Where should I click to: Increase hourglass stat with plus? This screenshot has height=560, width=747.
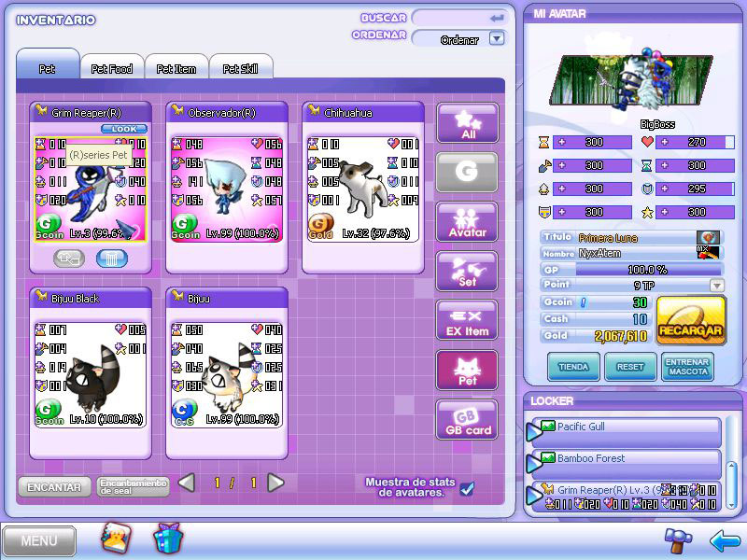click(x=562, y=142)
